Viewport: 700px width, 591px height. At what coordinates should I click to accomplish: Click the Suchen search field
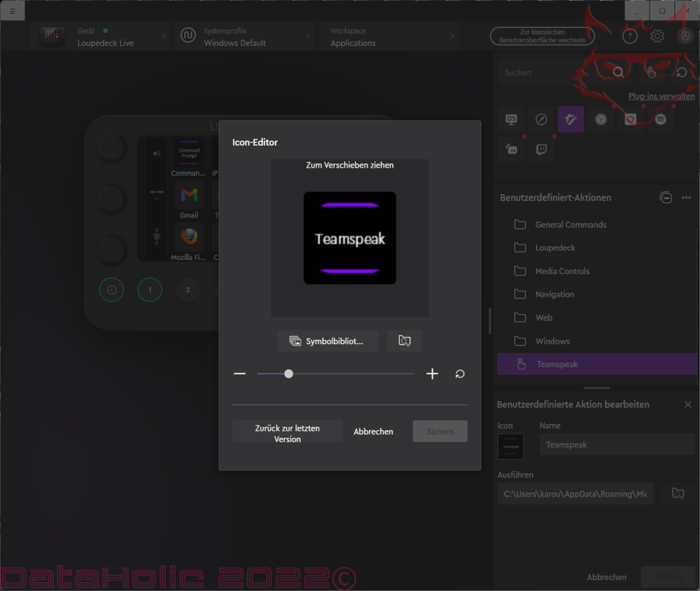coord(554,73)
